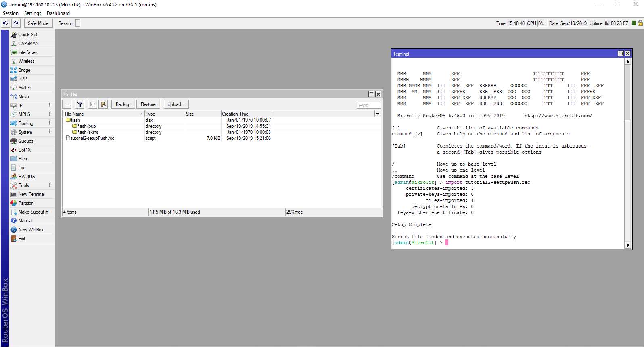Screen dimensions: 644x347
Task: Click the '4 items' status text
Action: point(70,212)
